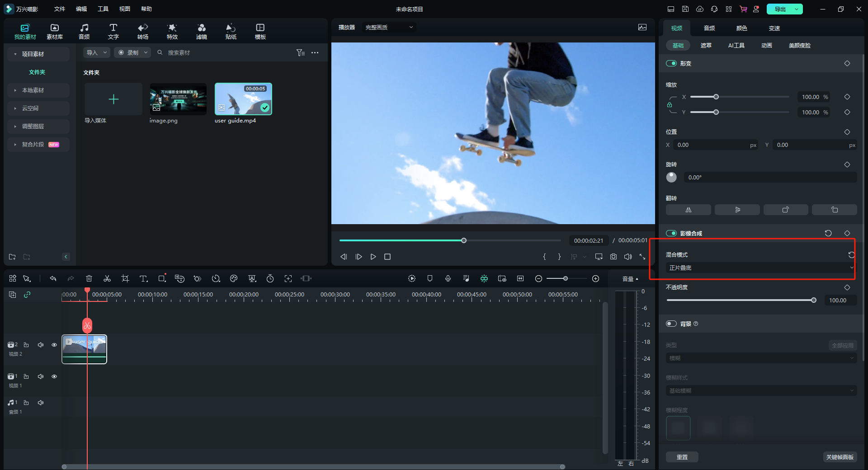The image size is (868, 470).
Task: Select the crop tool in timeline toolbar
Action: point(125,278)
